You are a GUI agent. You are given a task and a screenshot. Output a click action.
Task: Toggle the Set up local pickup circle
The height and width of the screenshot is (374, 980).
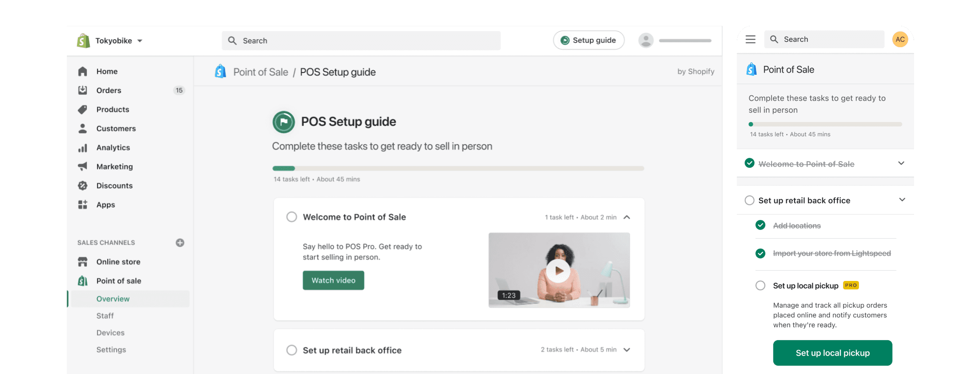760,285
